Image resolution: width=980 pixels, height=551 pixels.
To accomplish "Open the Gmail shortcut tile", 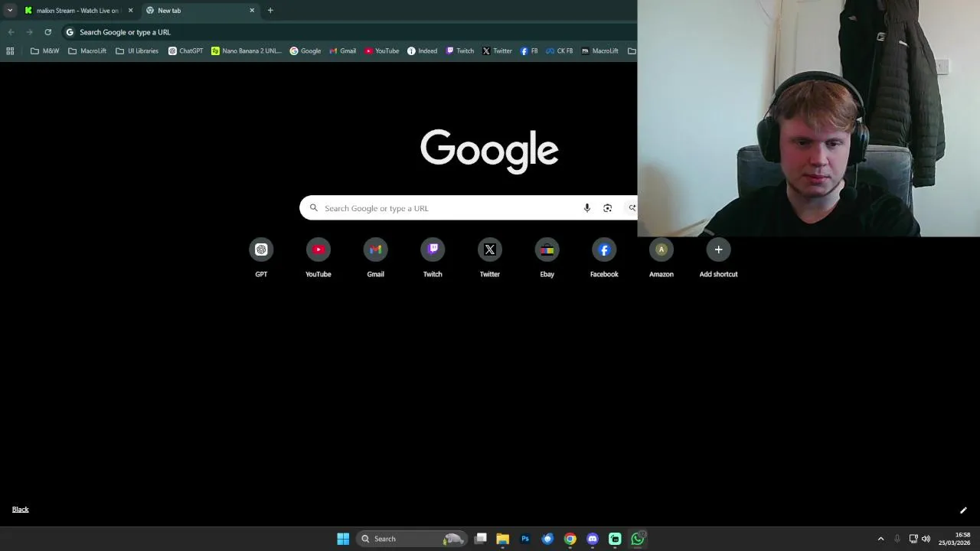I will pyautogui.click(x=375, y=258).
